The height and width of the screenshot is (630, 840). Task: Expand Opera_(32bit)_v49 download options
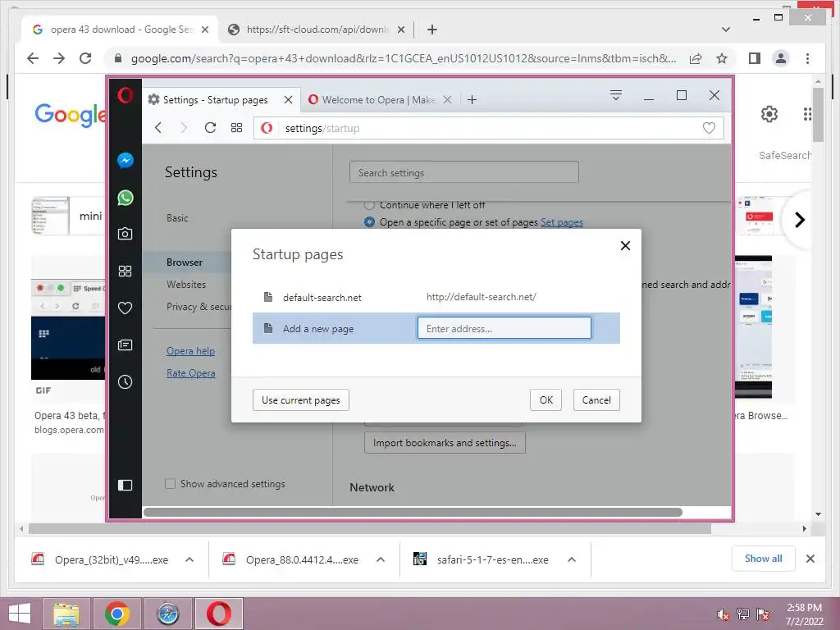189,559
